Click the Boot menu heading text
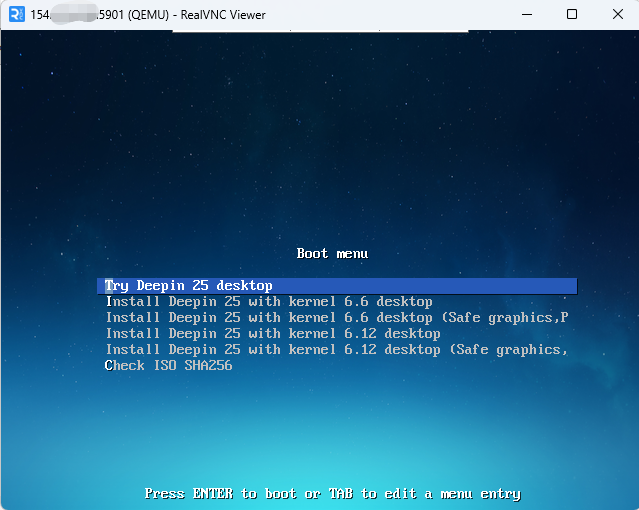Screen dimensions: 639x510 coord(333,254)
